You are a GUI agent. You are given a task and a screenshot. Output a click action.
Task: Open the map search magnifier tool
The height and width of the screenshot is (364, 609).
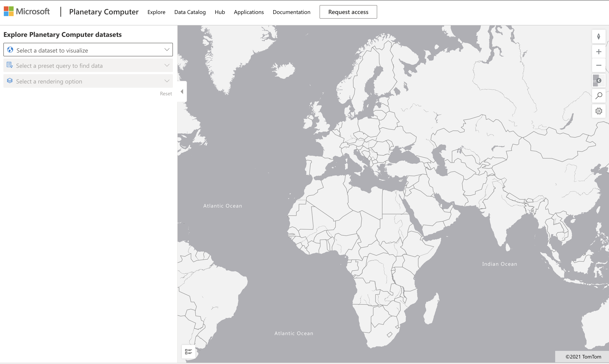pos(598,96)
